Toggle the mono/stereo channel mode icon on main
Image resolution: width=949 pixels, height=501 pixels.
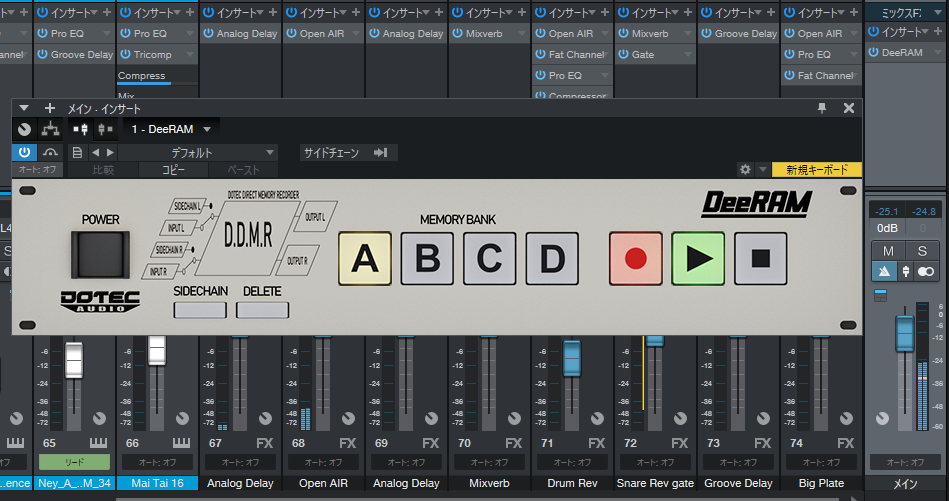click(x=926, y=271)
